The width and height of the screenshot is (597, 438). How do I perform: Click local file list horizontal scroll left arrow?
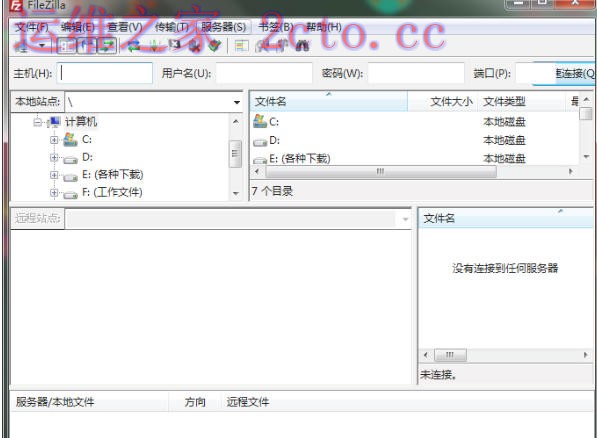pyautogui.click(x=257, y=172)
